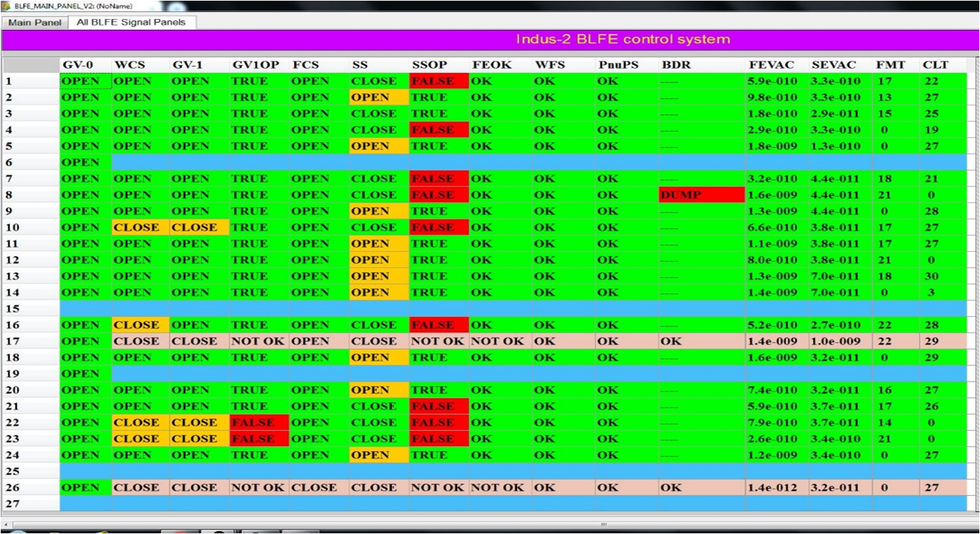The width and height of the screenshot is (980, 534).
Task: Click the CLOSE GV-1 cell in row 10
Action: (x=199, y=228)
